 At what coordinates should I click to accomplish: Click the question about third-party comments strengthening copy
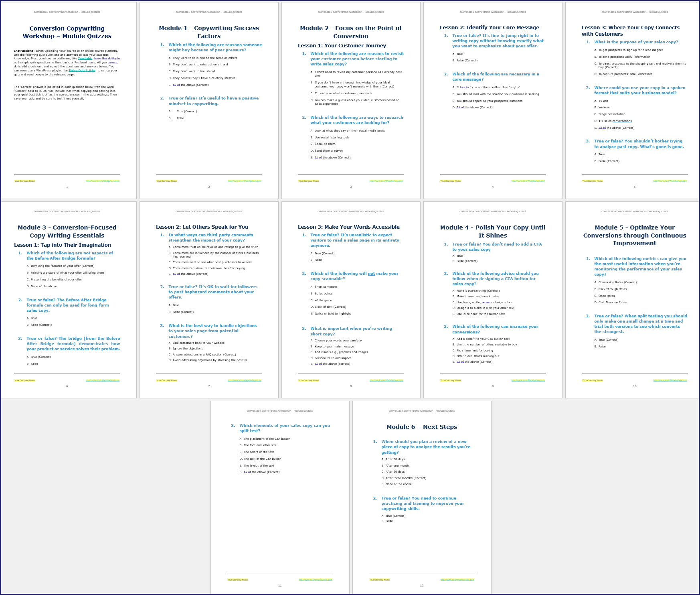[211, 238]
